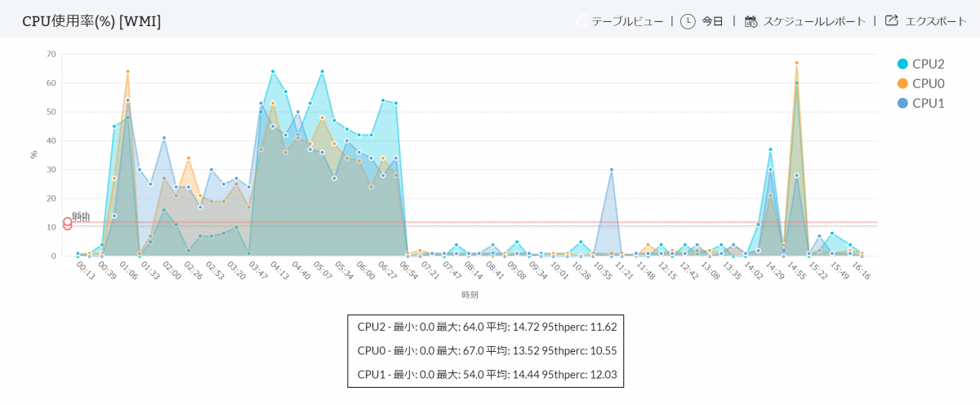Click the CPU2 64% peak near 04:13

(273, 72)
